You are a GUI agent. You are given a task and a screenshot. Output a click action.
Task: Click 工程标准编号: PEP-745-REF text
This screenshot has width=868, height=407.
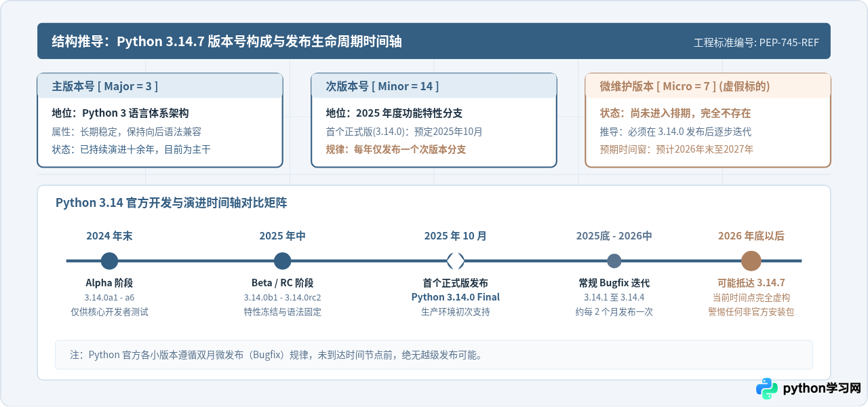[x=756, y=42]
